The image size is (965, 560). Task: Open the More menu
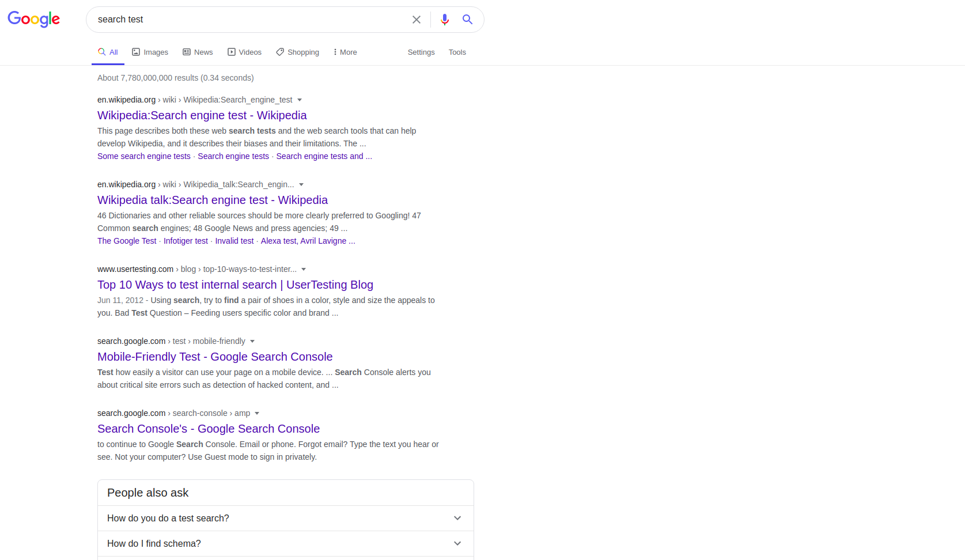[345, 52]
